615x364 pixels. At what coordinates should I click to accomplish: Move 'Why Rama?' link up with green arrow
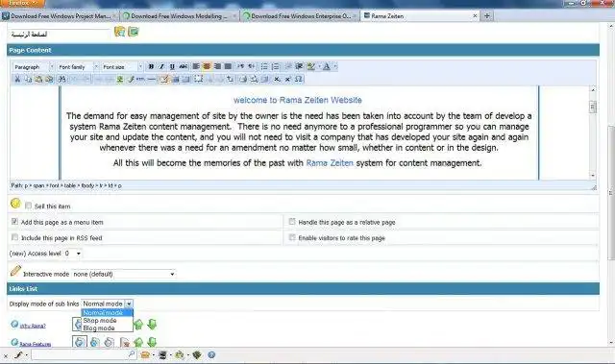[x=138, y=325]
